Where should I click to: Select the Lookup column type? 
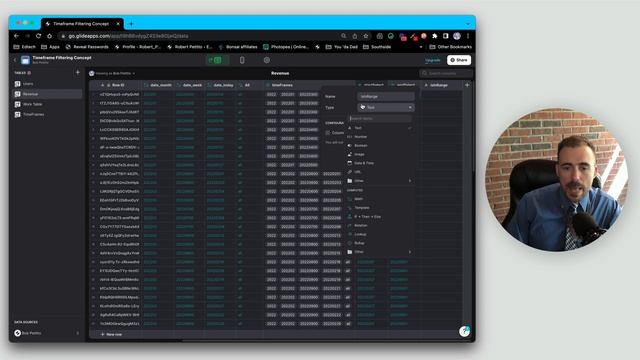380,234
